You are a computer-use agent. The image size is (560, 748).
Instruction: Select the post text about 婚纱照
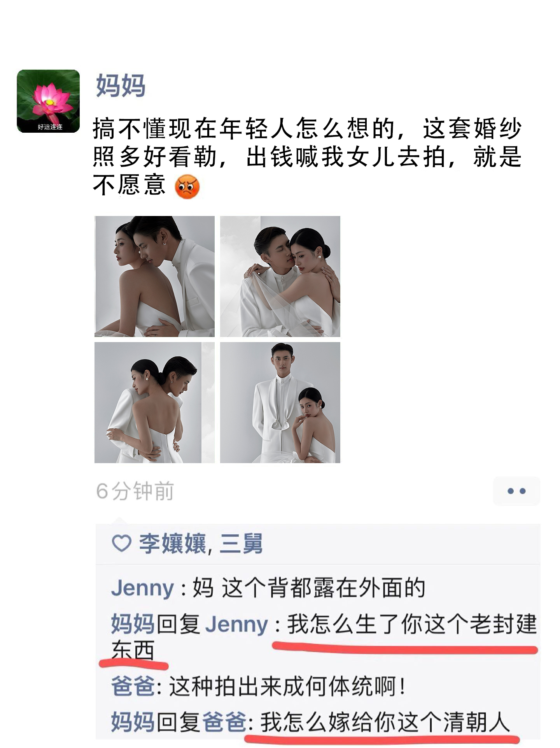(307, 157)
